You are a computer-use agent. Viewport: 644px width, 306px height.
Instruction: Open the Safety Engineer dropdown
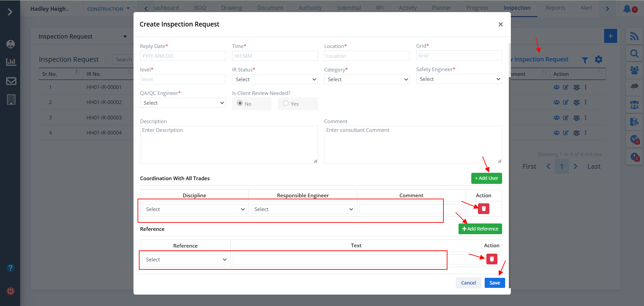click(x=459, y=79)
